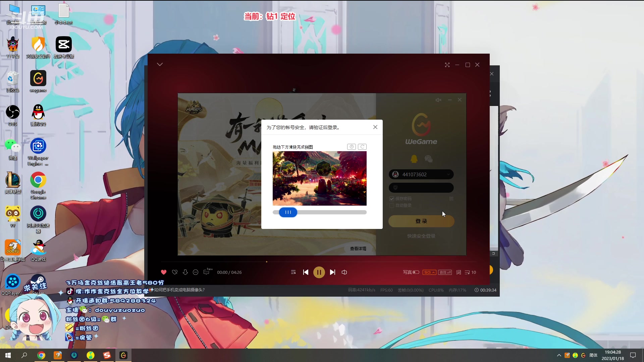Screen dimensions: 644x362
Task: Open the 回收站 recycle bin icon
Action: tap(13, 81)
